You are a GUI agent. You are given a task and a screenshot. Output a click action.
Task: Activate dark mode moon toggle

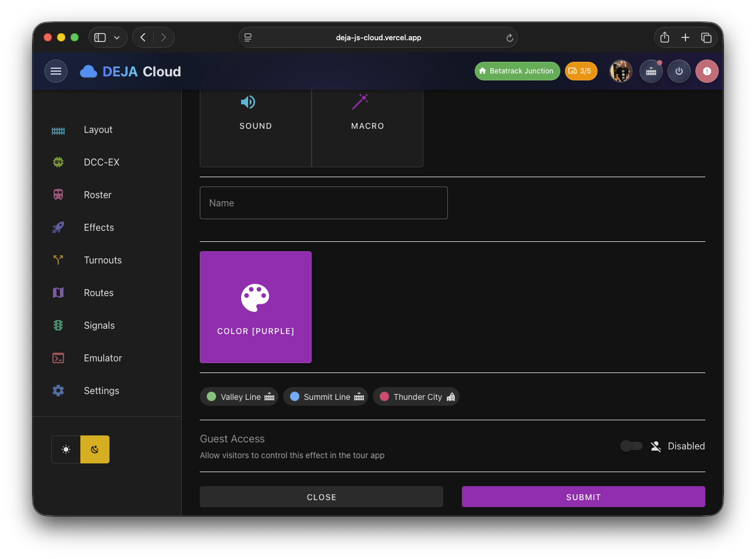coord(94,449)
